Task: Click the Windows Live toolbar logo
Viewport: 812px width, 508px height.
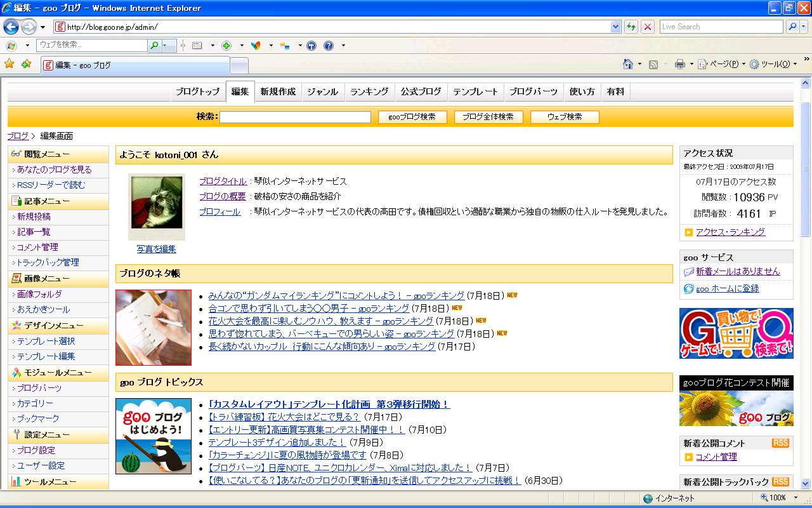Action: point(11,46)
